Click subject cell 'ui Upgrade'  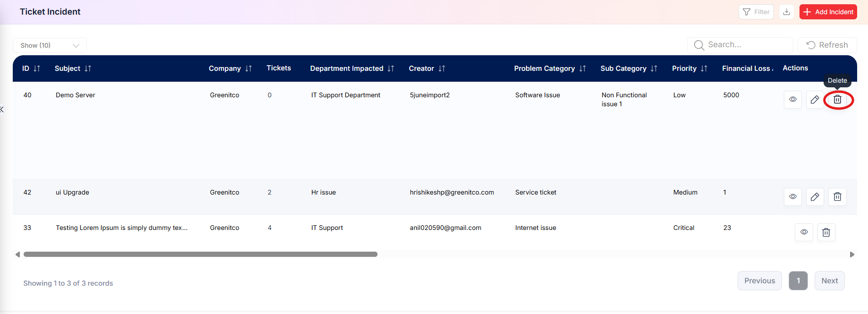point(72,192)
